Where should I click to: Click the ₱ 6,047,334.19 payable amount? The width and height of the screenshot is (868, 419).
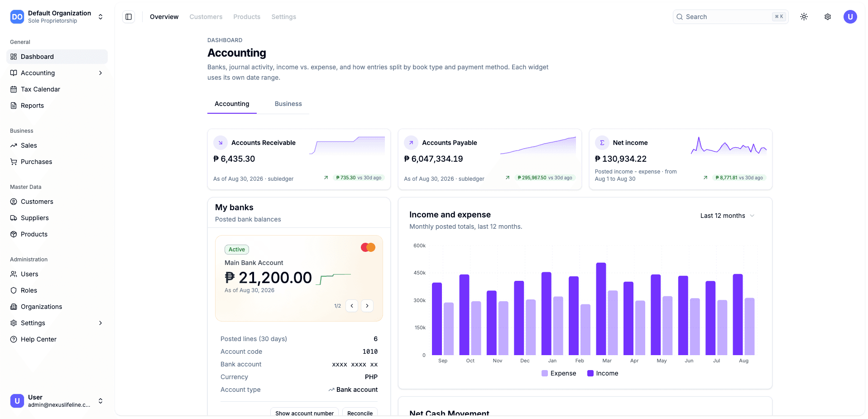[433, 159]
